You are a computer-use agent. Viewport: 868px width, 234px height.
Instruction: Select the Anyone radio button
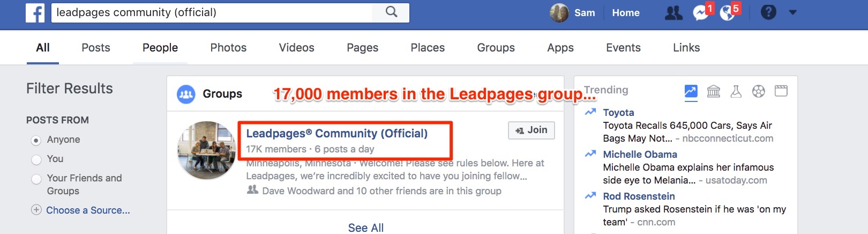36,141
